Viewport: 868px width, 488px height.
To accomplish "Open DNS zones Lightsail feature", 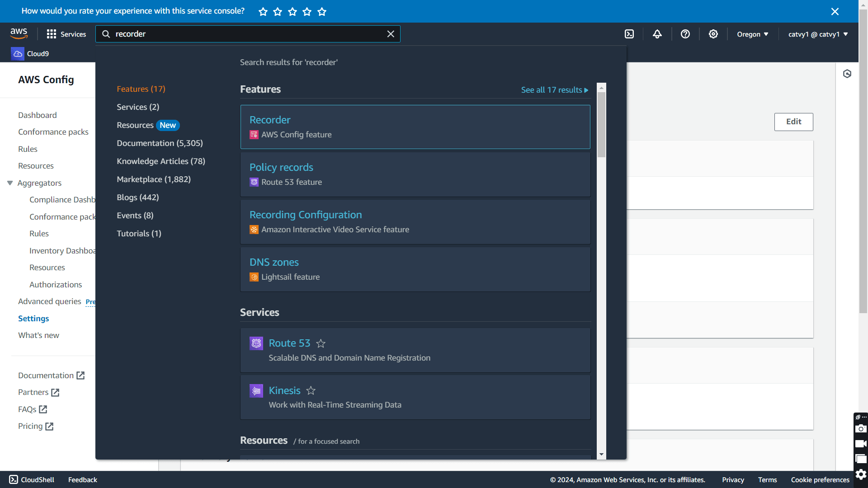I will click(415, 269).
